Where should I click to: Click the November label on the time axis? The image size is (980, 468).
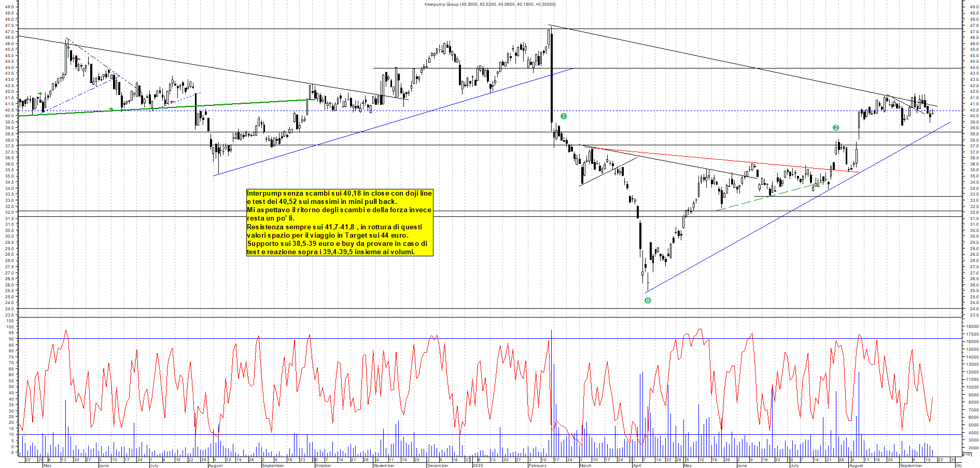(x=384, y=465)
